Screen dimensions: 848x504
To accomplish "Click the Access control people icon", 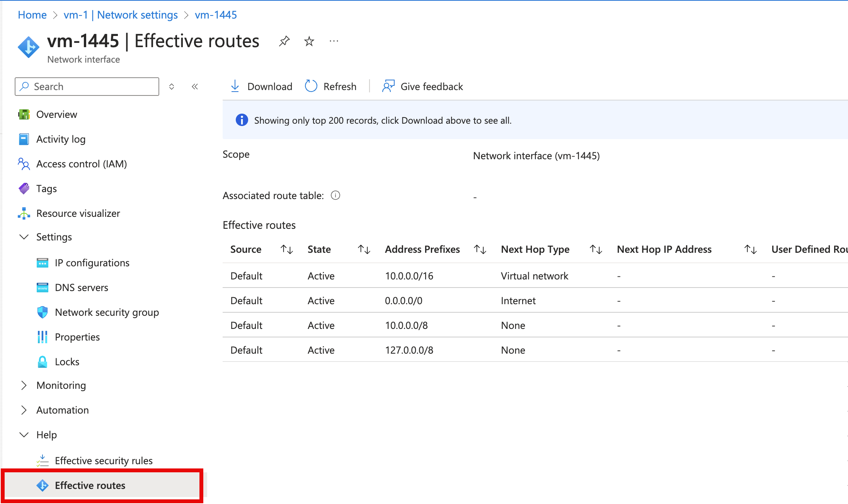I will pos(24,164).
